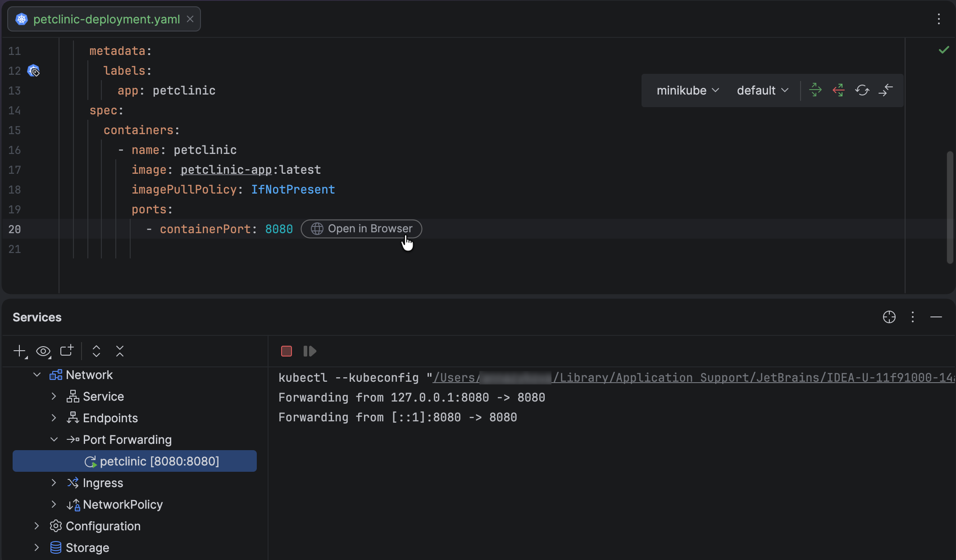956x560 pixels.
Task: Click the editor vertical scrollbar
Action: [950, 207]
